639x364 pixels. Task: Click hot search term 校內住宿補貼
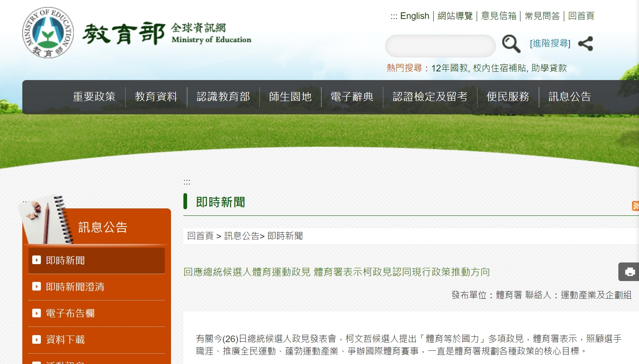pos(499,68)
